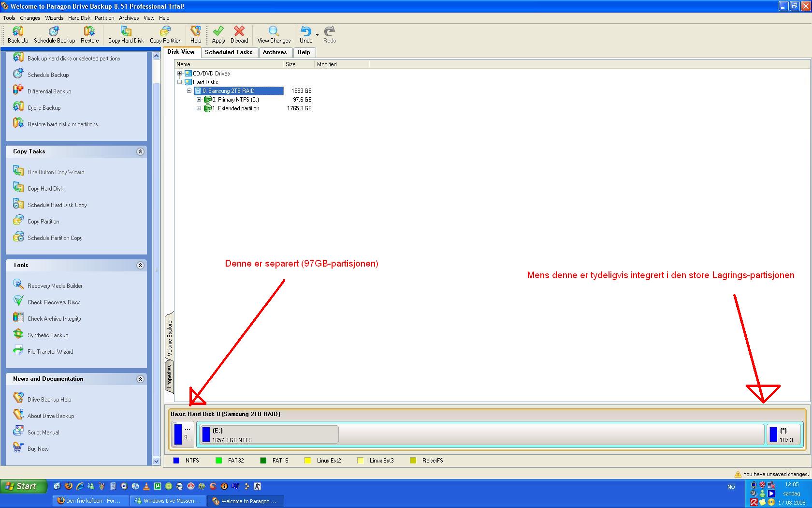This screenshot has width=812, height=508.
Task: Expand the Primary NTFS (C:) node
Action: tap(199, 100)
